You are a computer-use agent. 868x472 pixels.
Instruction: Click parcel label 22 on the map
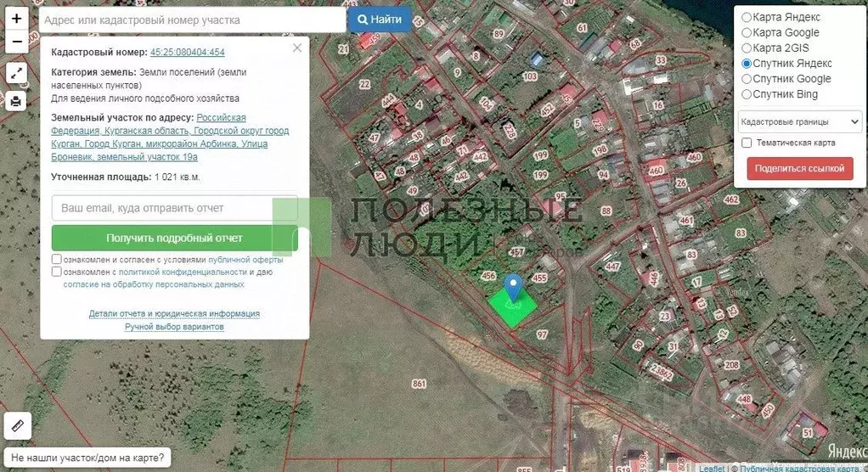click(364, 84)
